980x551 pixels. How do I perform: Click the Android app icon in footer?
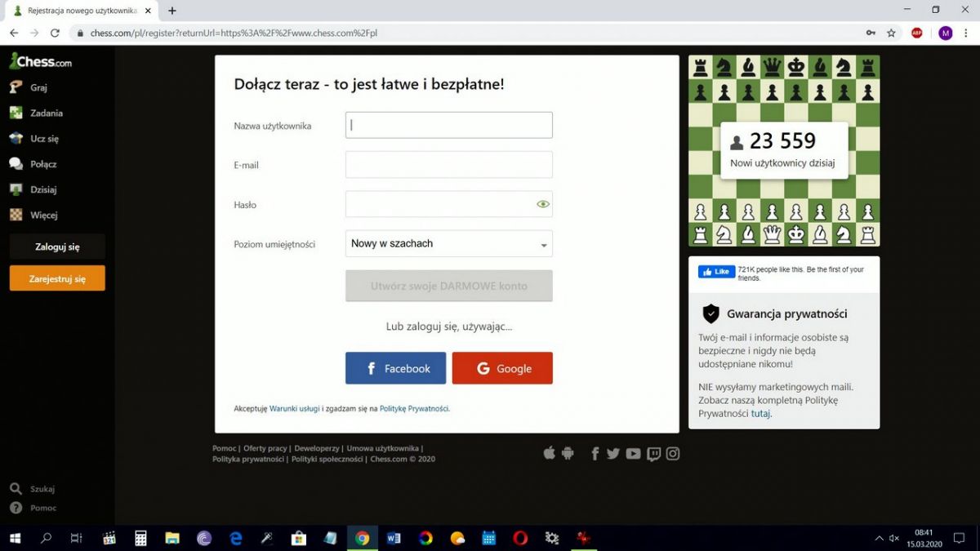tap(568, 453)
